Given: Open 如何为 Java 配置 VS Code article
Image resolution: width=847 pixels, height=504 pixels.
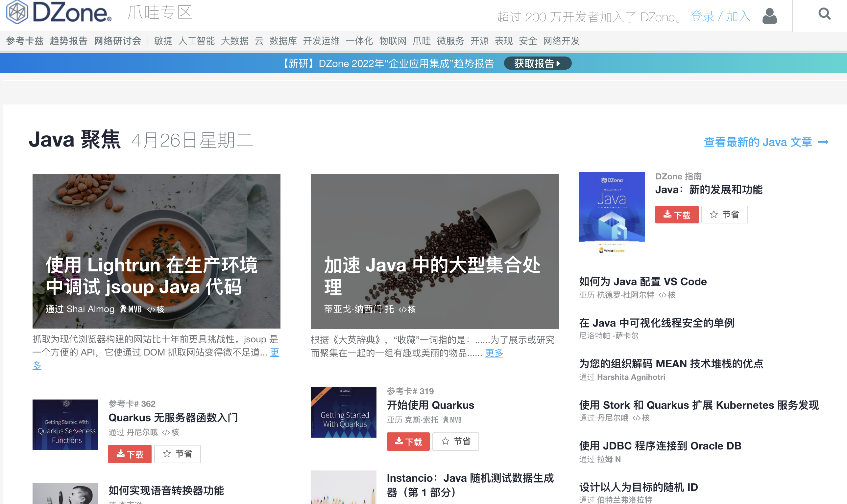Looking at the screenshot, I should [642, 282].
